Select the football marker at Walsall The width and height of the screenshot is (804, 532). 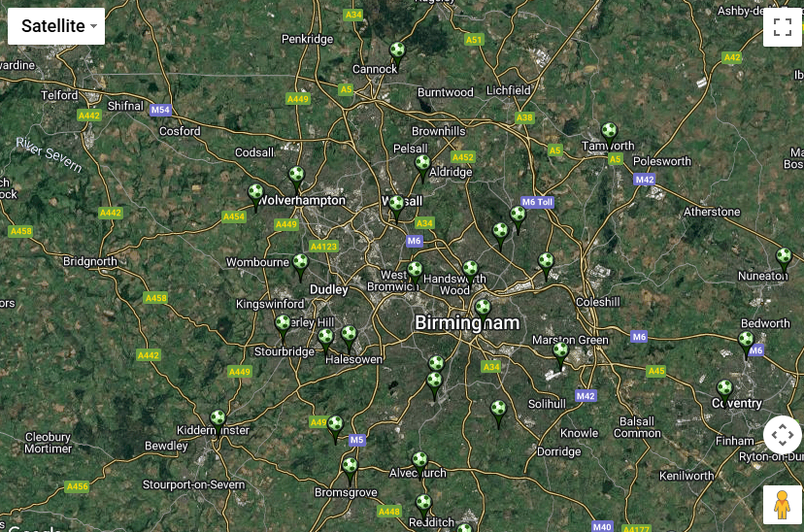click(396, 209)
